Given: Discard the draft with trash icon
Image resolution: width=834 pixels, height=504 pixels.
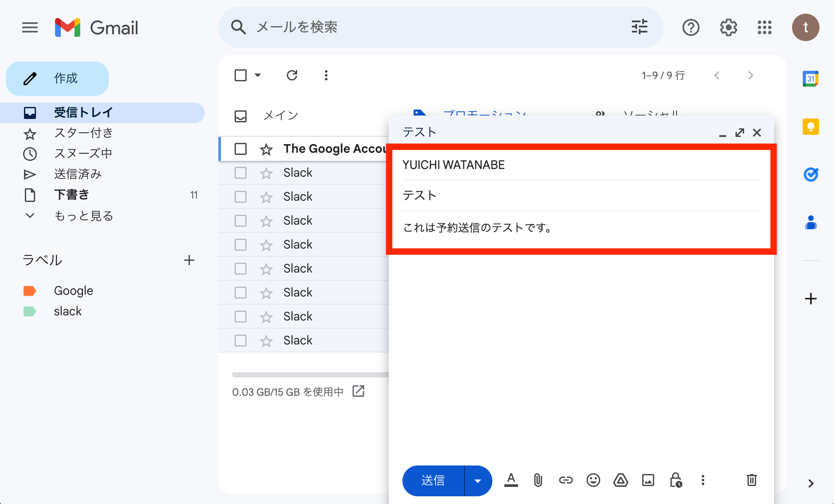Looking at the screenshot, I should pos(751,480).
